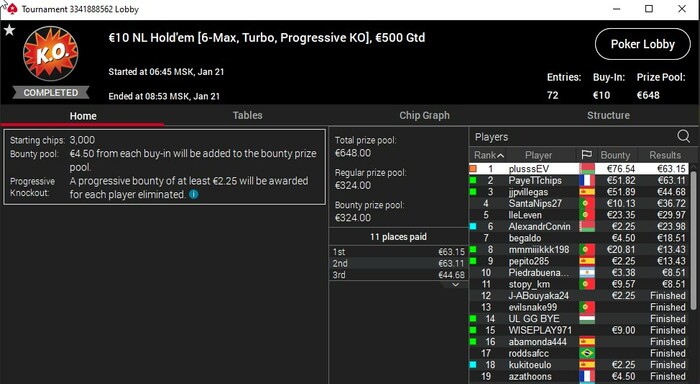Sort by the Bounty column header

tap(615, 155)
